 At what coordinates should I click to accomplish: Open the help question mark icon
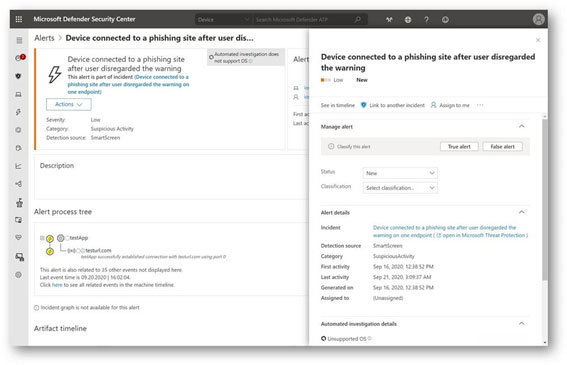click(427, 20)
